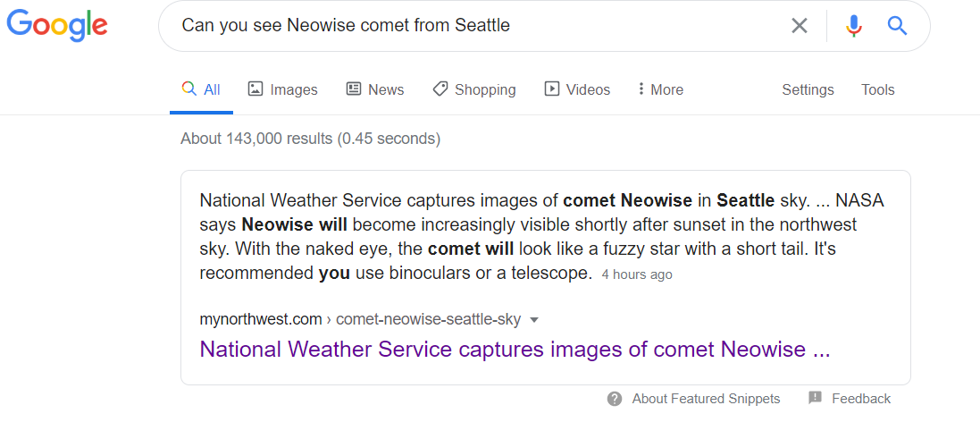980x439 pixels.
Task: Click the play icon beside Videos
Action: (x=551, y=89)
